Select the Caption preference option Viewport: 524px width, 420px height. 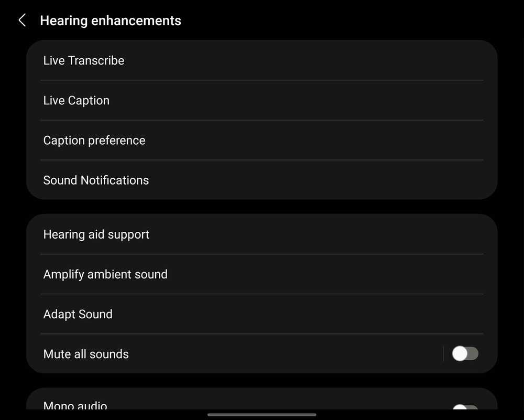[94, 141]
